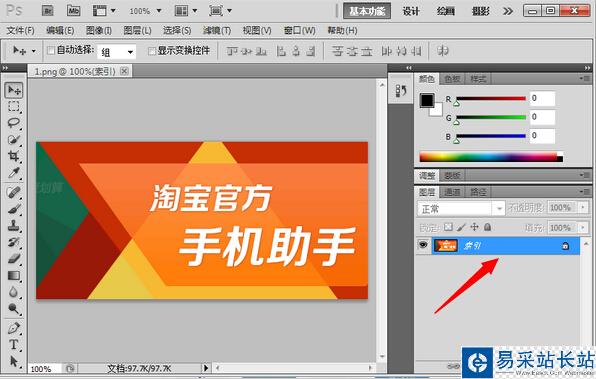Select the Path Selection tool
The width and height of the screenshot is (596, 379).
coord(14,361)
